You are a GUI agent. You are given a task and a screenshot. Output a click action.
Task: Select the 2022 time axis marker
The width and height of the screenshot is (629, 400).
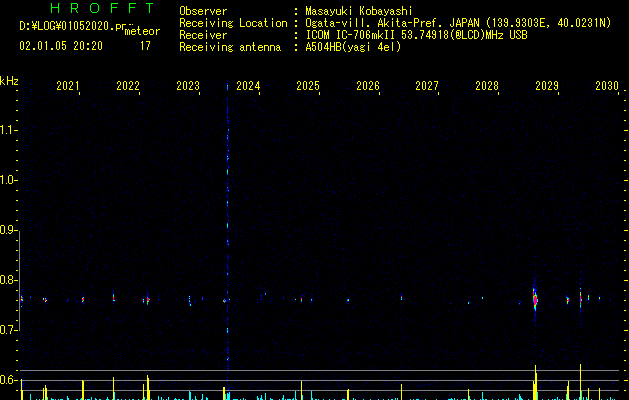pyautogui.click(x=128, y=86)
